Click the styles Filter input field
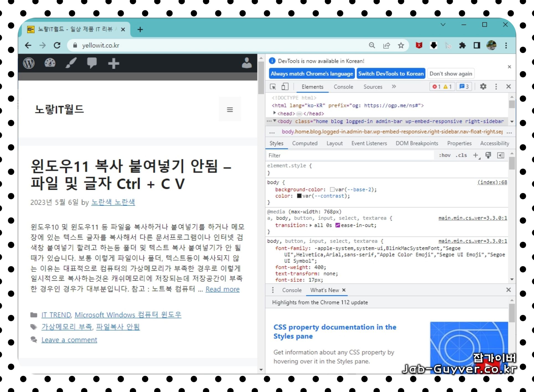 349,155
